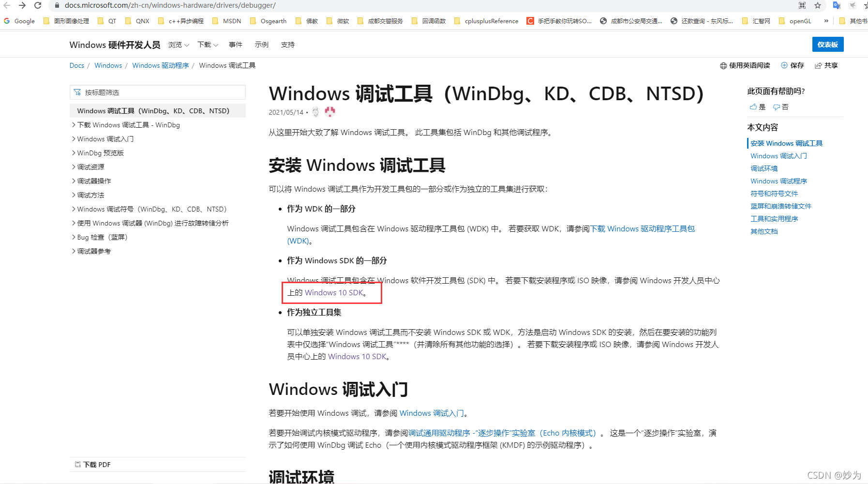Image resolution: width=868 pixels, height=484 pixels.
Task: Save the article with 保存
Action: [x=792, y=65]
